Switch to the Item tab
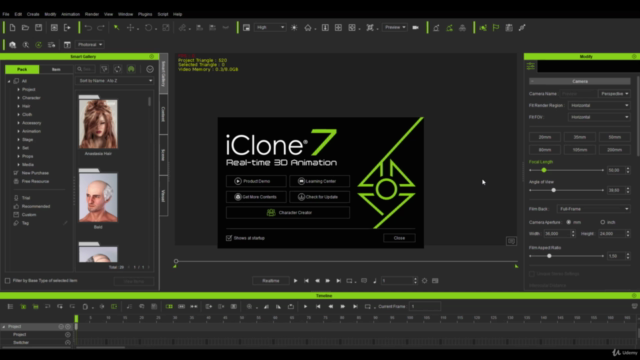 56,69
